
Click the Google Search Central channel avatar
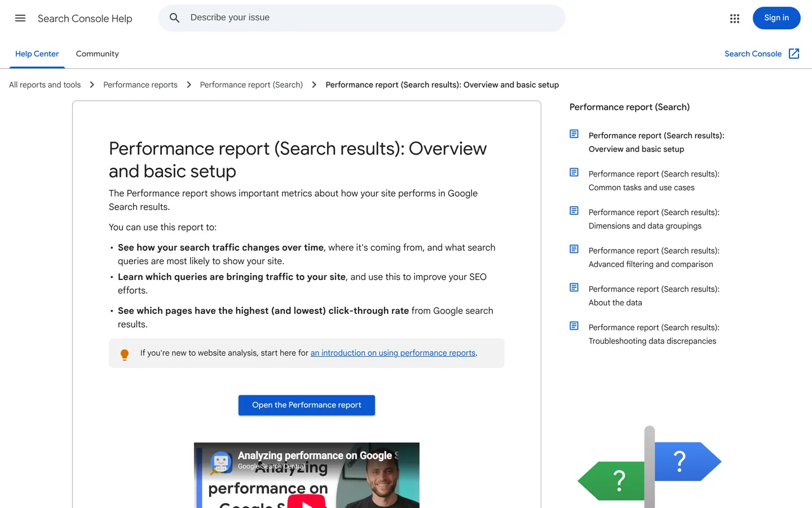pos(221,462)
